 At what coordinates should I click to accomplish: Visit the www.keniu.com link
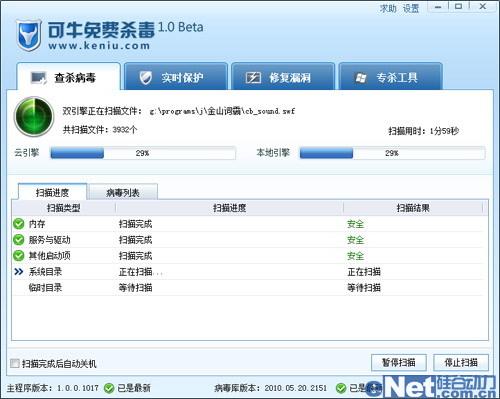99,46
